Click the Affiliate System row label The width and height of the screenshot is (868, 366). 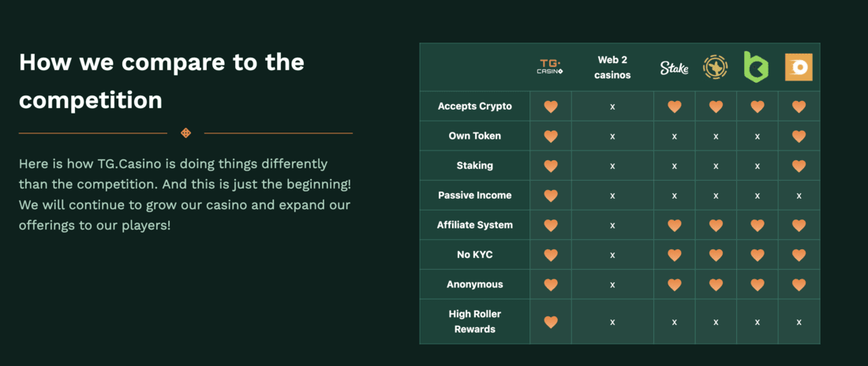(474, 225)
